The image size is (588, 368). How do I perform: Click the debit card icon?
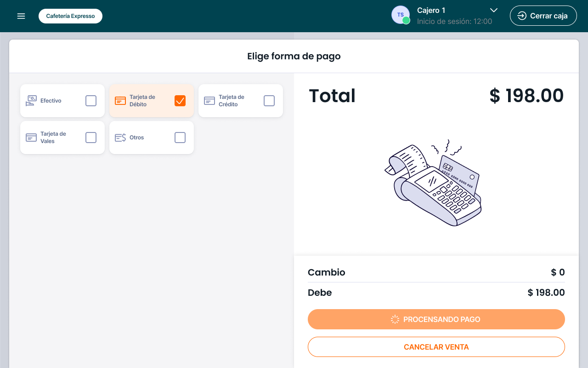point(120,101)
